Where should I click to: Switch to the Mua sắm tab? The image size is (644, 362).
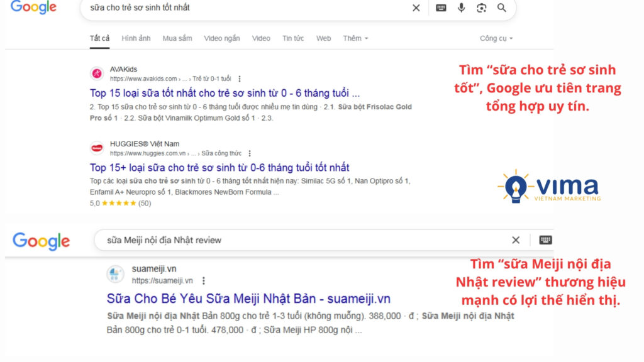tap(177, 38)
